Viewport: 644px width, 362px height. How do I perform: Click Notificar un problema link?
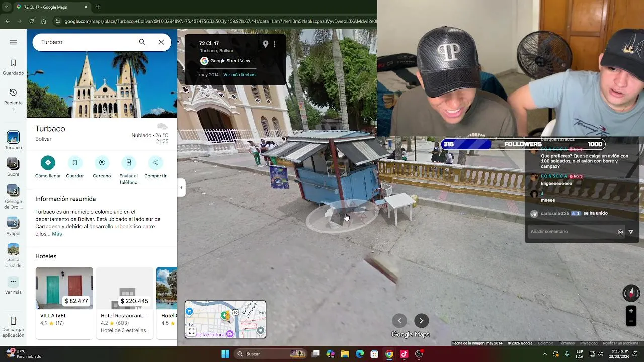point(620,343)
